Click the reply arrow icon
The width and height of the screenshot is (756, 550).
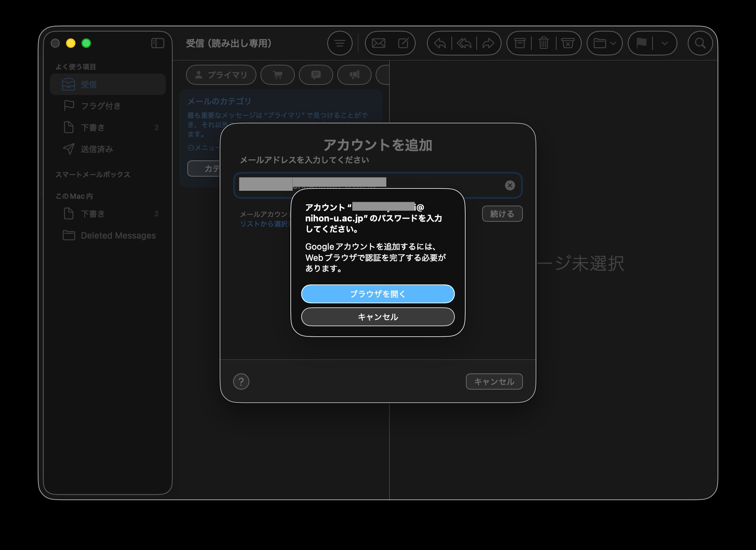point(440,43)
